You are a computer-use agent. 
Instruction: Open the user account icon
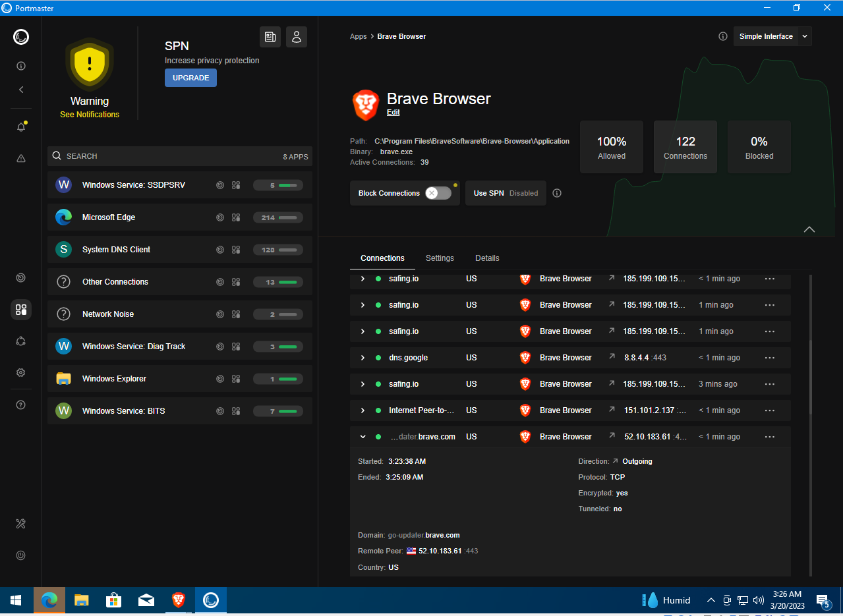click(x=297, y=37)
